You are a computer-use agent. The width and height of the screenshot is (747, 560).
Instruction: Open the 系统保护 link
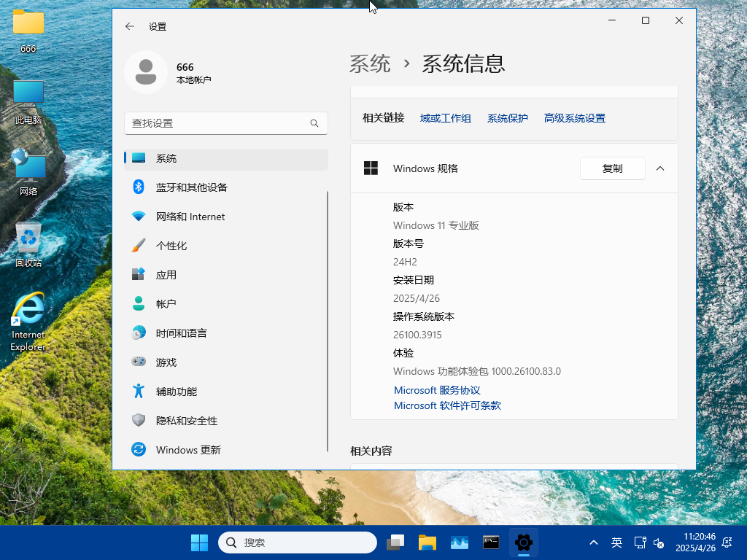pos(508,118)
